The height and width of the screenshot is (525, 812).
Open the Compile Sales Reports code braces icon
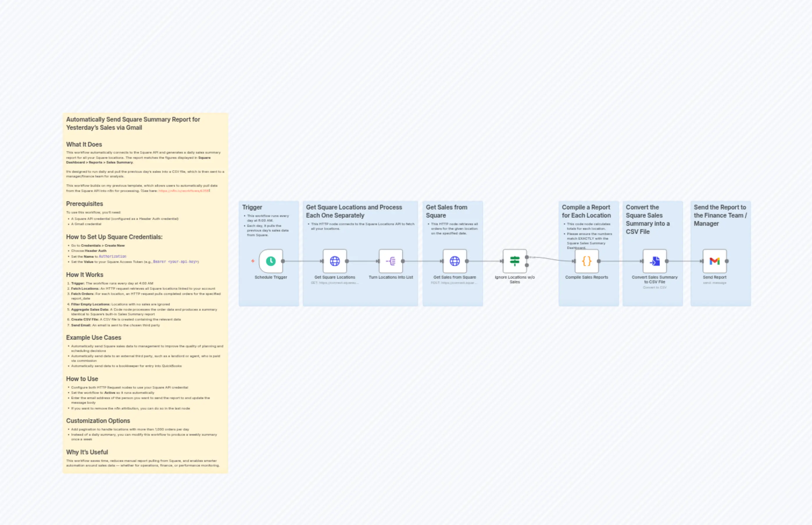tap(586, 261)
